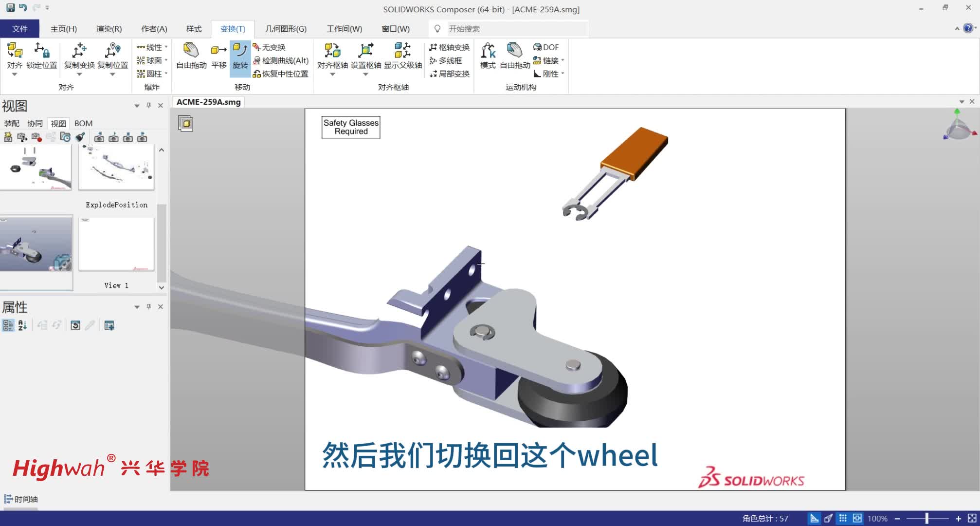Toggle 多线框 wireframe option
Screen dimensions: 980x526
445,60
